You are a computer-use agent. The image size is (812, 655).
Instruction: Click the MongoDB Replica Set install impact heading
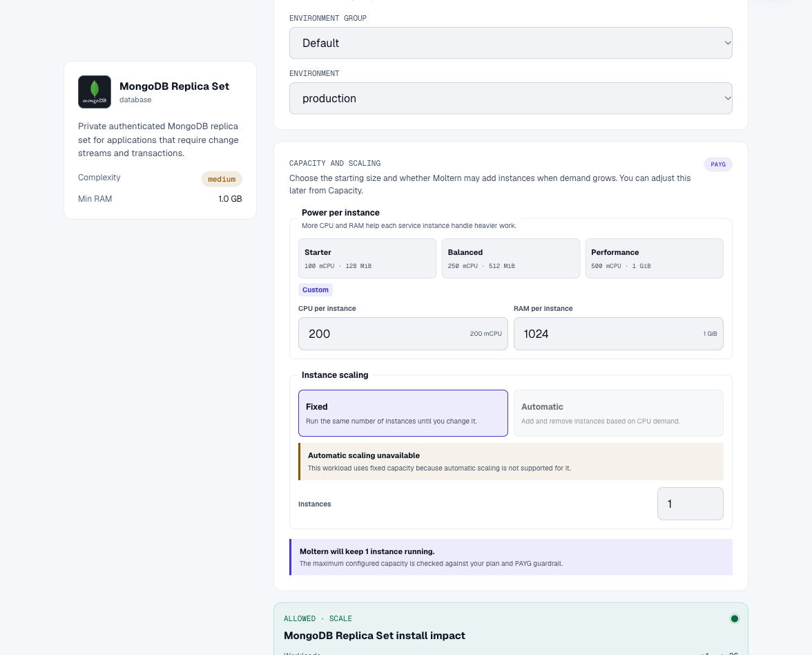[x=374, y=636]
